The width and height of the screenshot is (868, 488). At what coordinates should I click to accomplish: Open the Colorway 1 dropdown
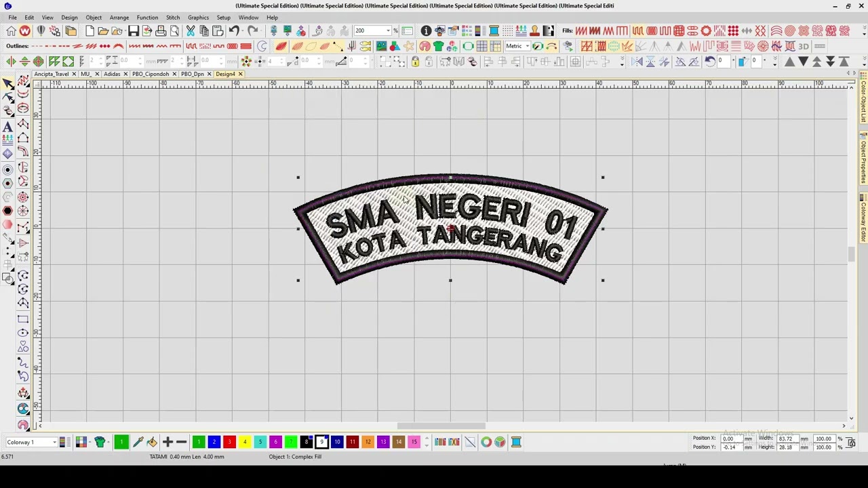[54, 443]
